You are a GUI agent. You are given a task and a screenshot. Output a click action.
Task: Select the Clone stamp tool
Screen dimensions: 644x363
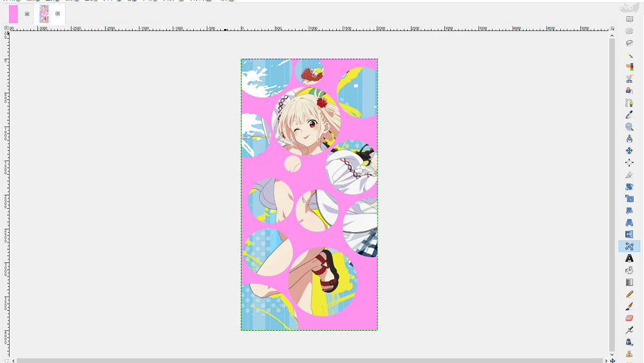[629, 353]
